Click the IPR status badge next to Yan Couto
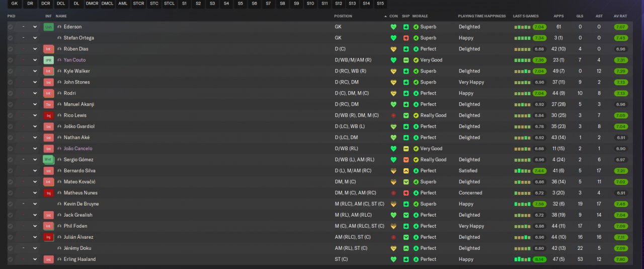The height and width of the screenshot is (269, 644). [x=48, y=60]
